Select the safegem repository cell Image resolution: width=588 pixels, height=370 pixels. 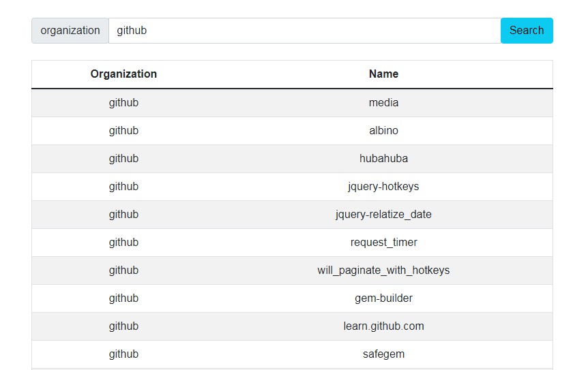click(383, 354)
